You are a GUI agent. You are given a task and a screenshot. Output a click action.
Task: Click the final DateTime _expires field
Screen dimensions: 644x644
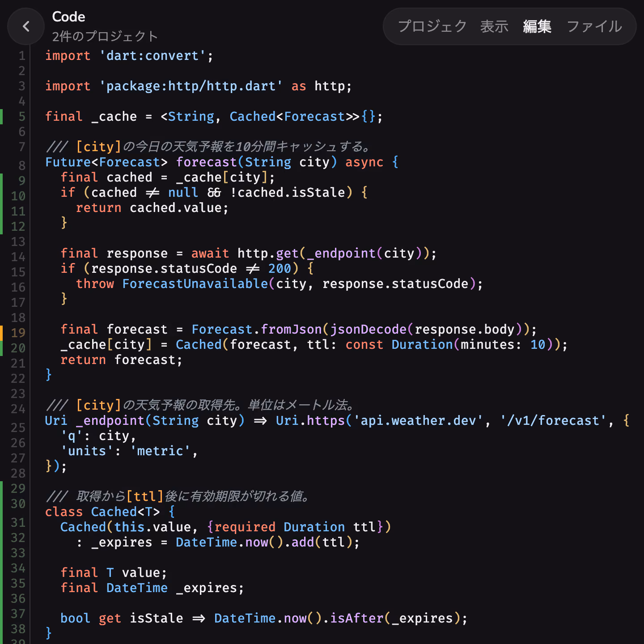pos(152,588)
